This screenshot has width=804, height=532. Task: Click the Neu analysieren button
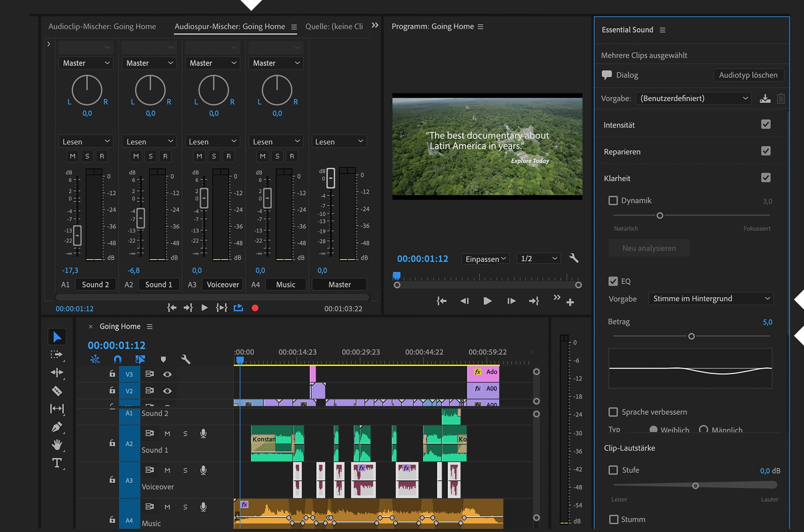pos(649,248)
